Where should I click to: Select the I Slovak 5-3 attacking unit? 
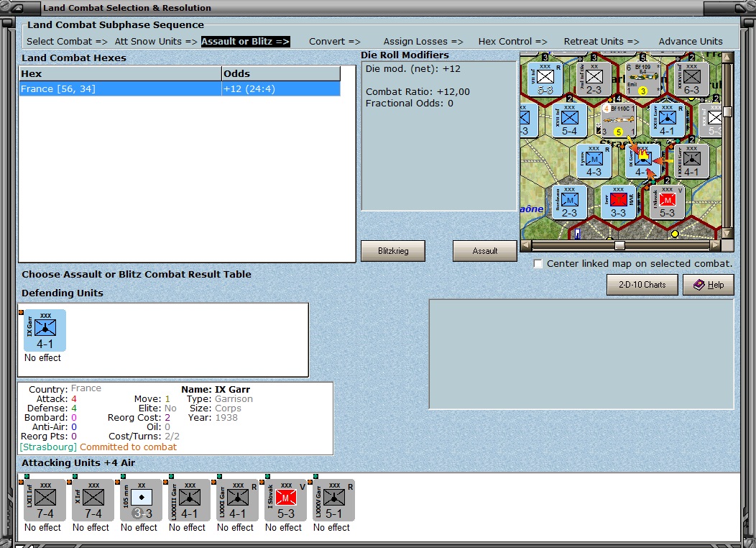pos(285,500)
